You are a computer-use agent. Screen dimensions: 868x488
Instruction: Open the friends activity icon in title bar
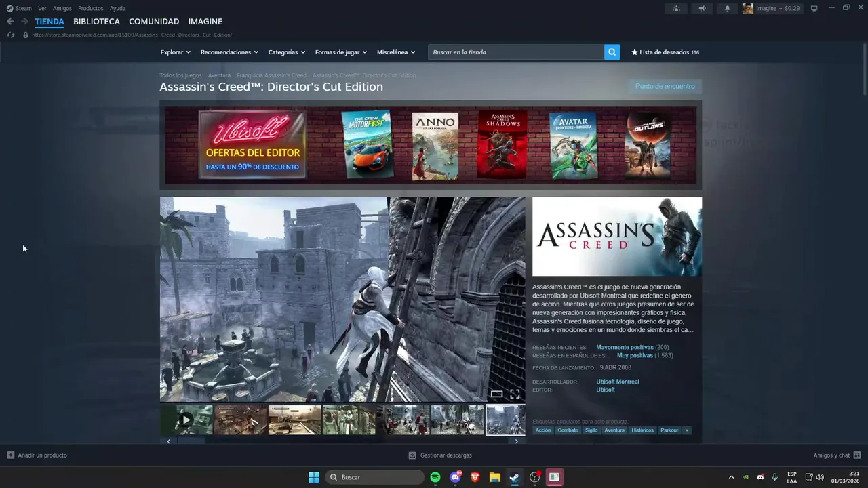pyautogui.click(x=676, y=8)
